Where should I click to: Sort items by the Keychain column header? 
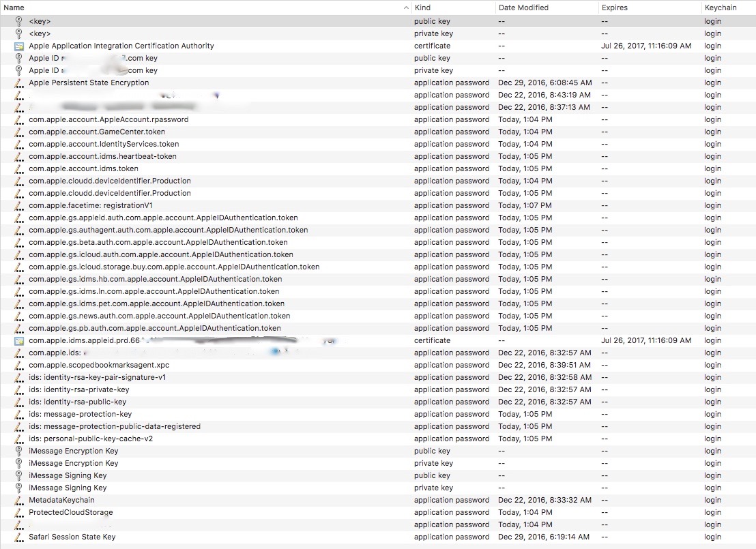tap(729, 8)
